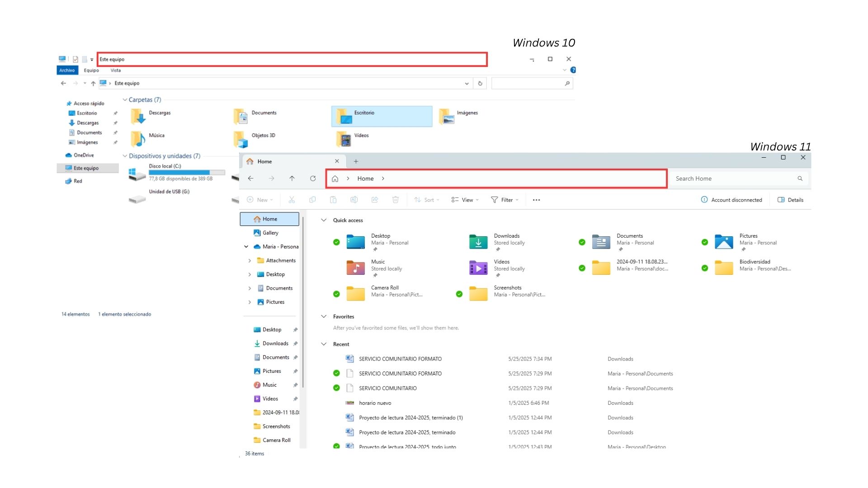The width and height of the screenshot is (868, 488).
Task: Click the Delete trash icon
Action: [396, 200]
